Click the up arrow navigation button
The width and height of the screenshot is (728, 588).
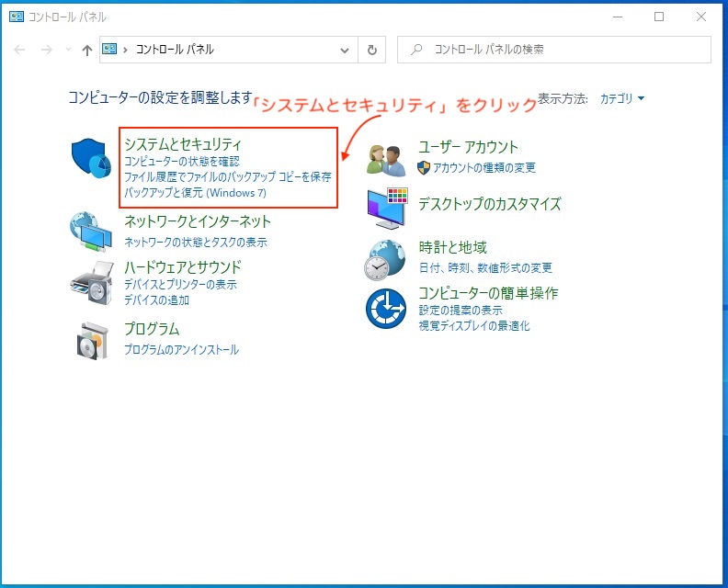pyautogui.click(x=86, y=50)
